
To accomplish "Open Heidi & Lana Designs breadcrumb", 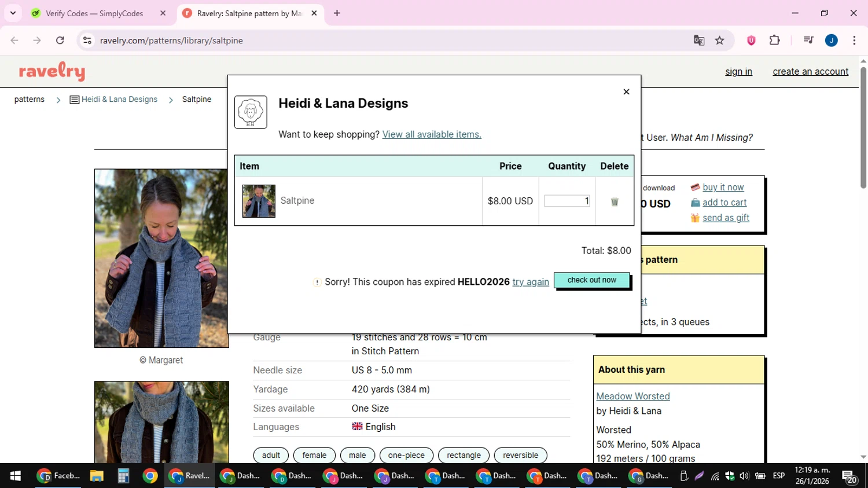I will point(119,99).
